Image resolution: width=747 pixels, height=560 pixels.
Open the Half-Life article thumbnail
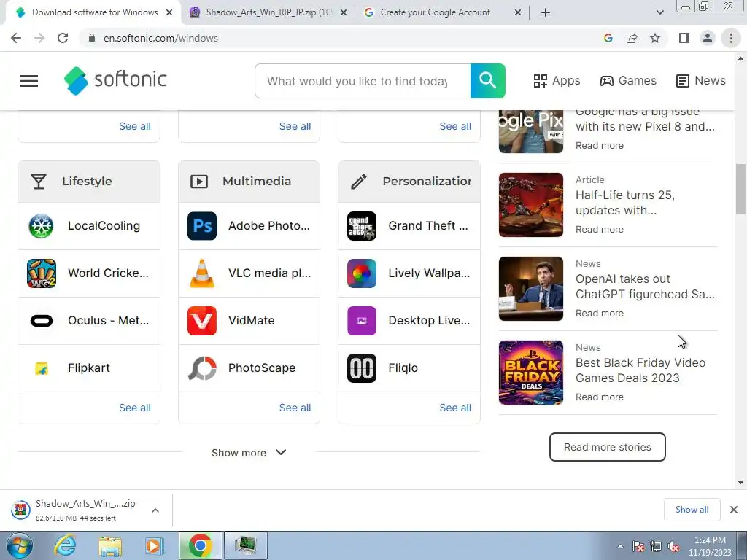[531, 205]
